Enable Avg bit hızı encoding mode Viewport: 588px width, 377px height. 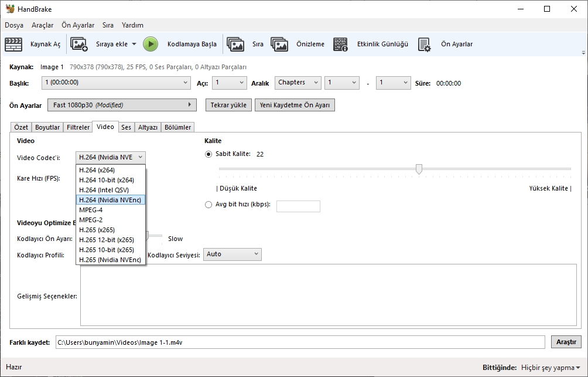click(x=208, y=205)
